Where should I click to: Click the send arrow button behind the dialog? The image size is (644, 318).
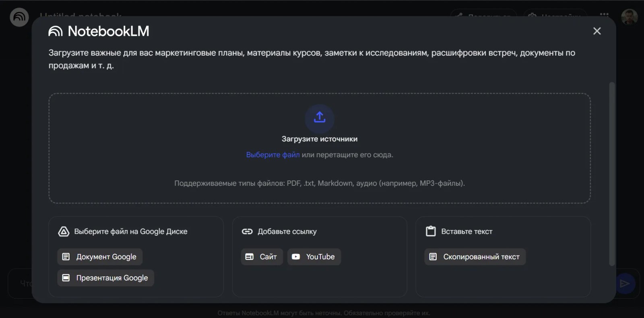click(625, 283)
